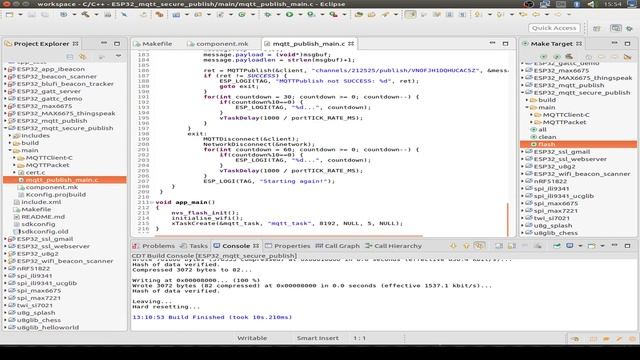
Task: Click the Console scroll-up arrow icon
Action: click(x=466, y=246)
